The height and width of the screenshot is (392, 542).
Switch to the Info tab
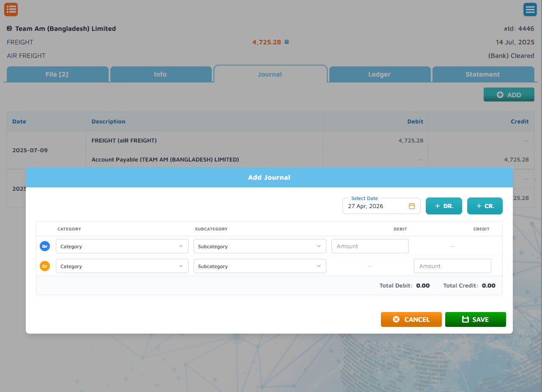pyautogui.click(x=160, y=74)
